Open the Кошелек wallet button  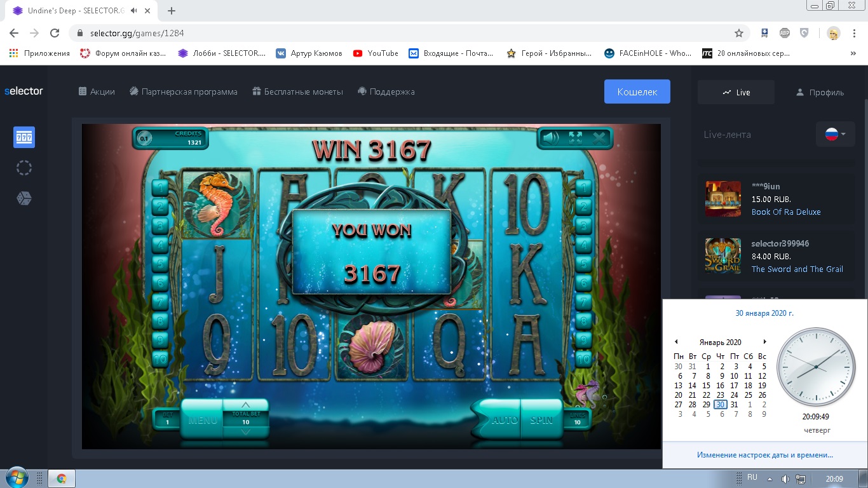click(637, 91)
